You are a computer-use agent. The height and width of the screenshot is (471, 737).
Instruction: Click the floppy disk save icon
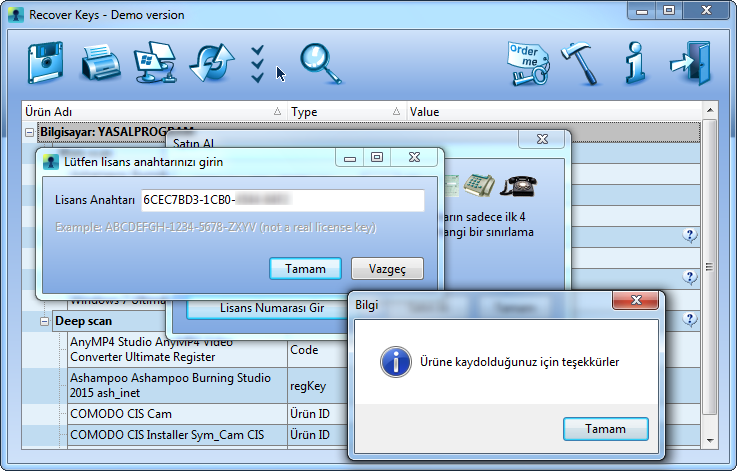pyautogui.click(x=45, y=63)
